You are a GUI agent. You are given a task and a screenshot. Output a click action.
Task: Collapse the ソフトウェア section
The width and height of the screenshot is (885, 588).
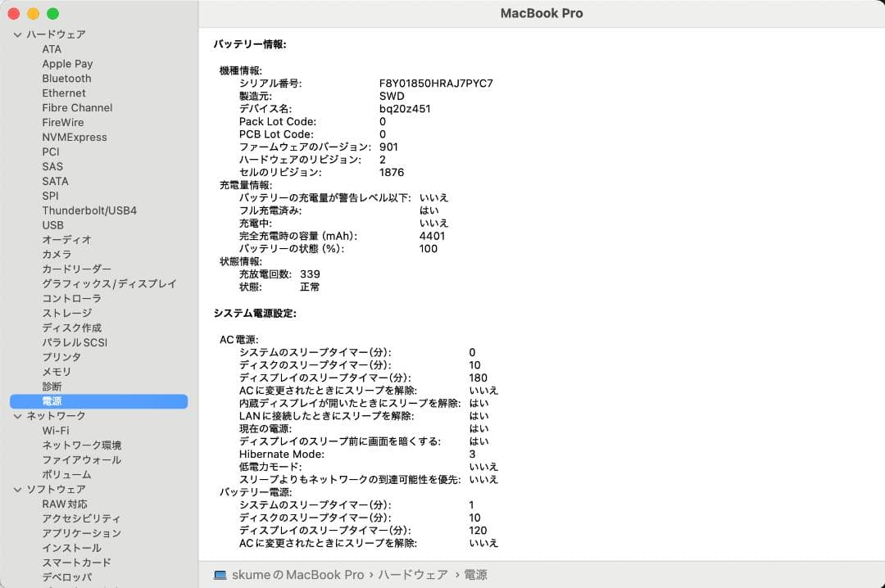(x=17, y=489)
